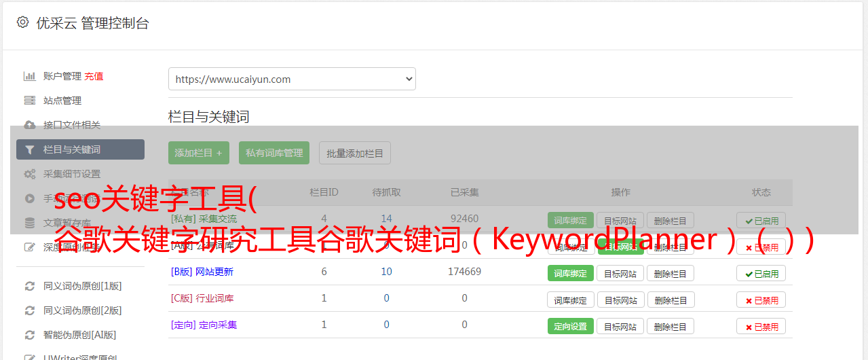The width and height of the screenshot is (868, 360).
Task: Toggle the 已禁用 status for 定向采集
Action: [761, 326]
